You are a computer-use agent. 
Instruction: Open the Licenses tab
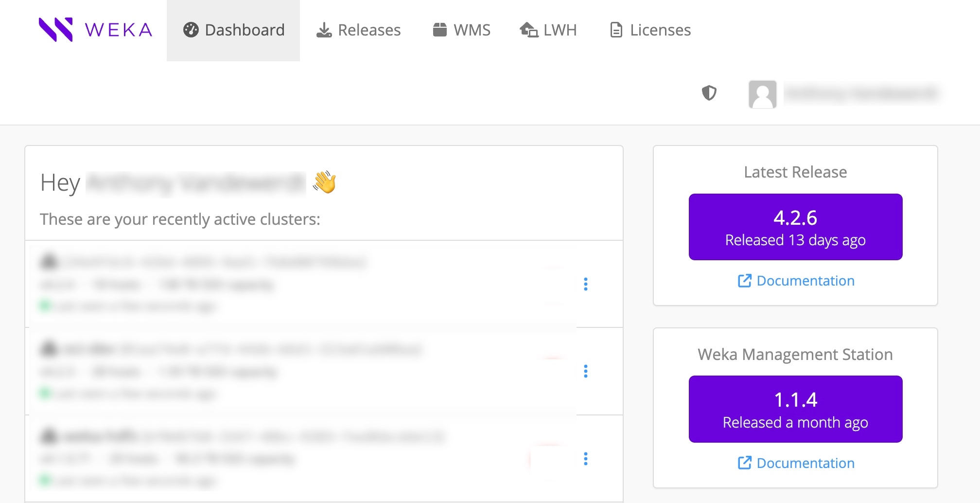coord(650,30)
